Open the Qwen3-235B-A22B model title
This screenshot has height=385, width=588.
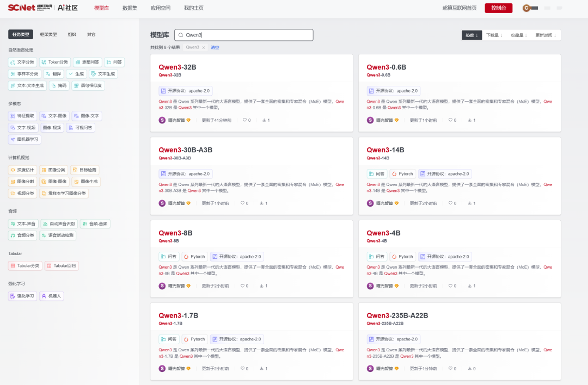point(397,315)
